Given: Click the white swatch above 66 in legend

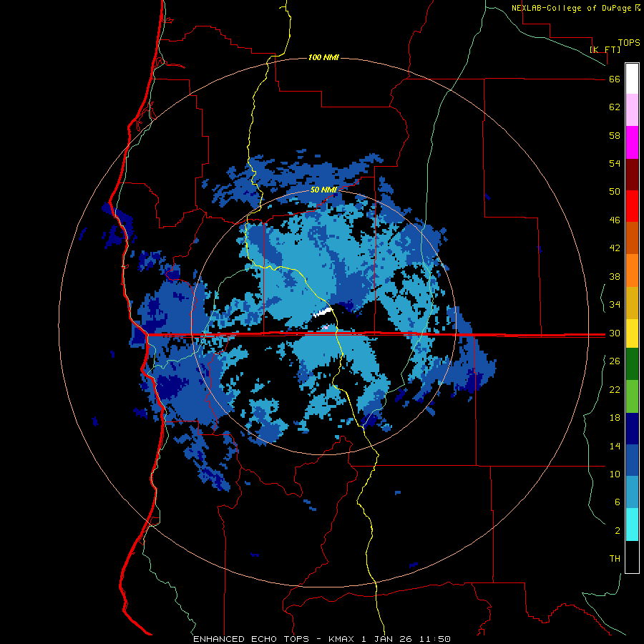Looking at the screenshot, I should click(x=632, y=79).
